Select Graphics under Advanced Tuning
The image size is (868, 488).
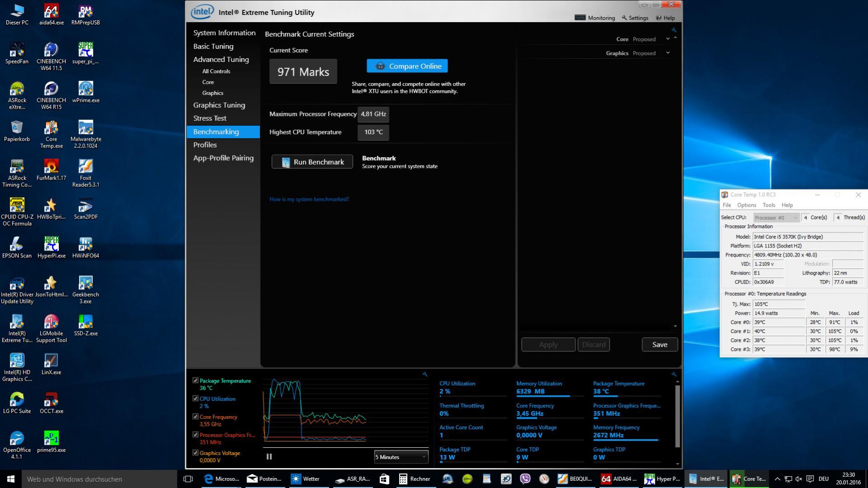(x=213, y=93)
